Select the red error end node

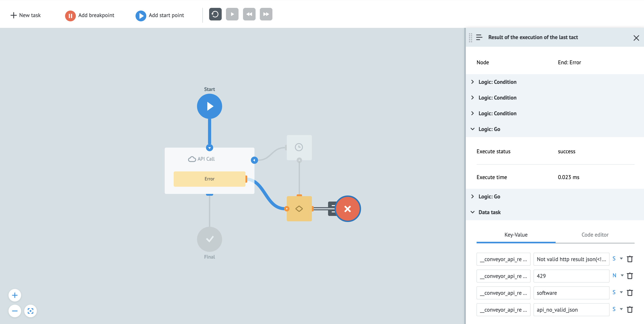coord(348,209)
